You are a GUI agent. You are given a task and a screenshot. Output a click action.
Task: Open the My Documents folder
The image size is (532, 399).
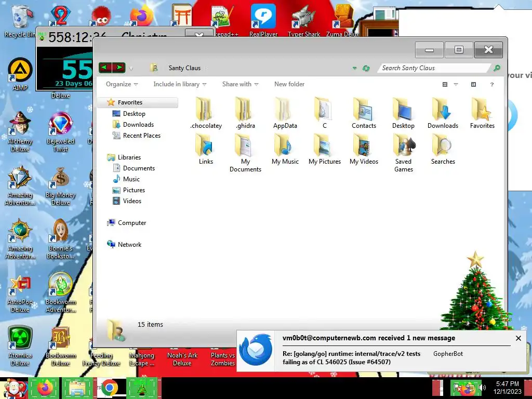tap(245, 153)
